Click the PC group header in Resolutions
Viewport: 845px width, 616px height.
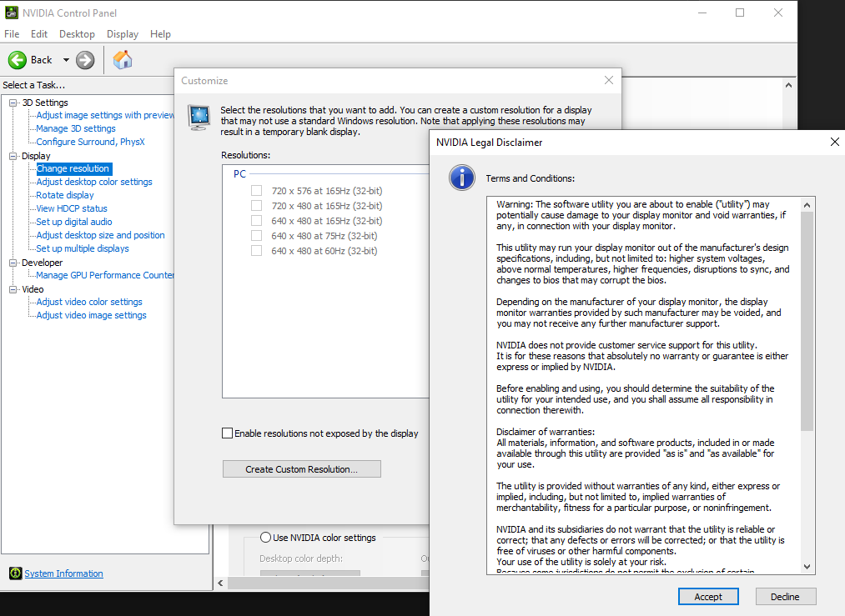click(239, 174)
